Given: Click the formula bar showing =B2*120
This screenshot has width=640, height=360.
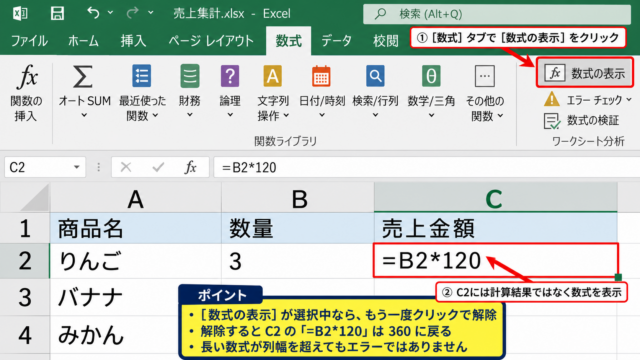Looking at the screenshot, I should (427, 167).
